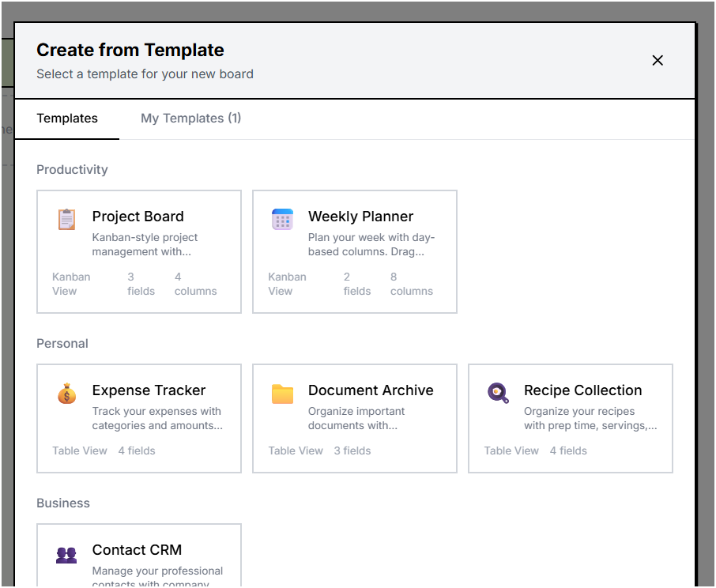Click the Contact CRM contacts icon

[x=66, y=555]
